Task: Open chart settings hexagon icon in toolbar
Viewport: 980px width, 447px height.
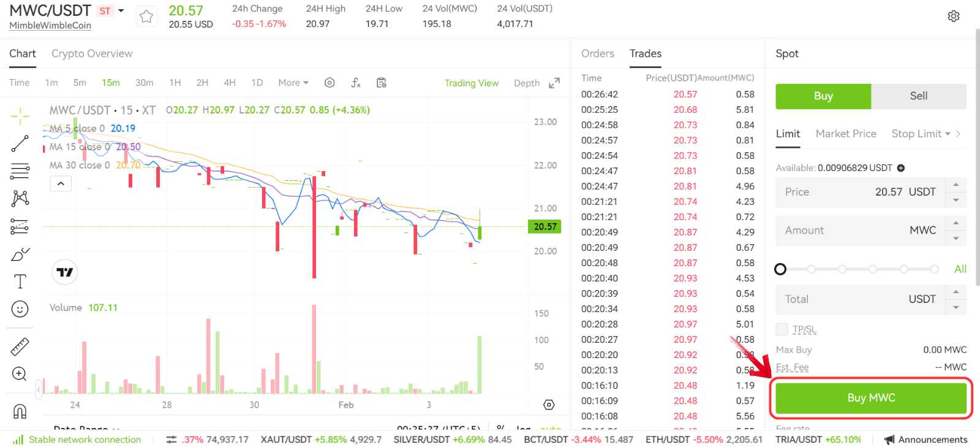Action: tap(330, 83)
